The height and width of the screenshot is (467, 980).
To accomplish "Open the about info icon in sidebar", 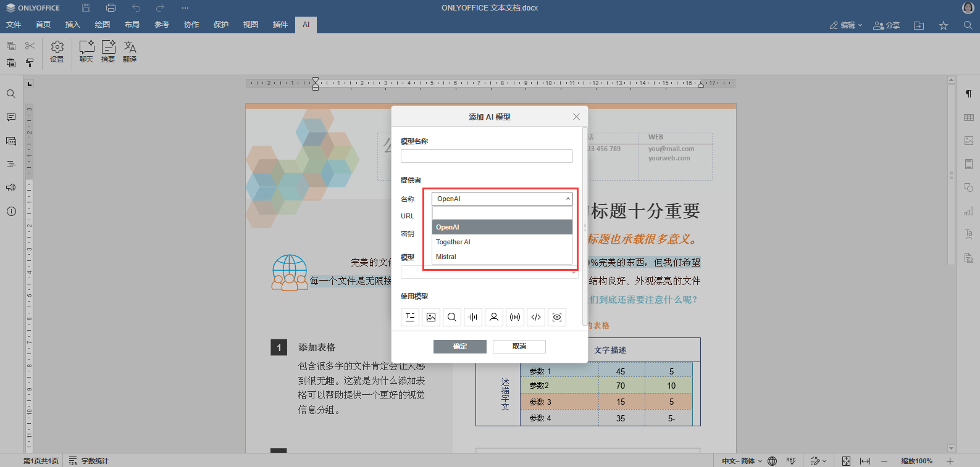I will (x=11, y=211).
